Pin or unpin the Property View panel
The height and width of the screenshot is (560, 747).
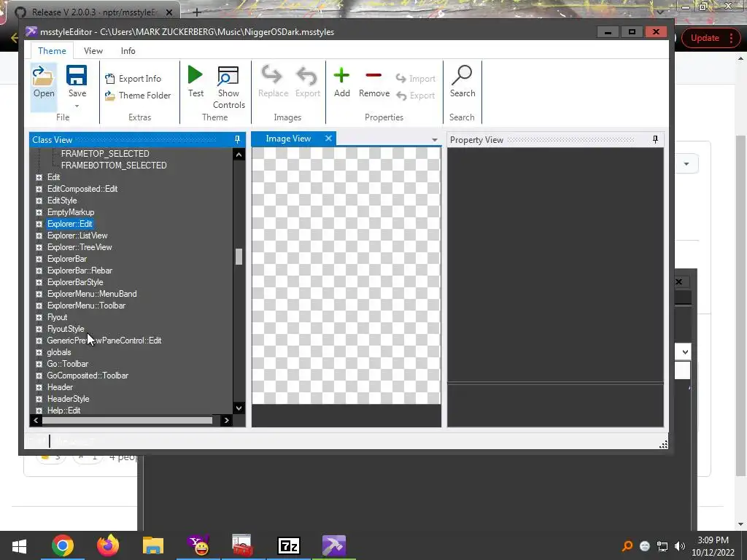pos(655,139)
